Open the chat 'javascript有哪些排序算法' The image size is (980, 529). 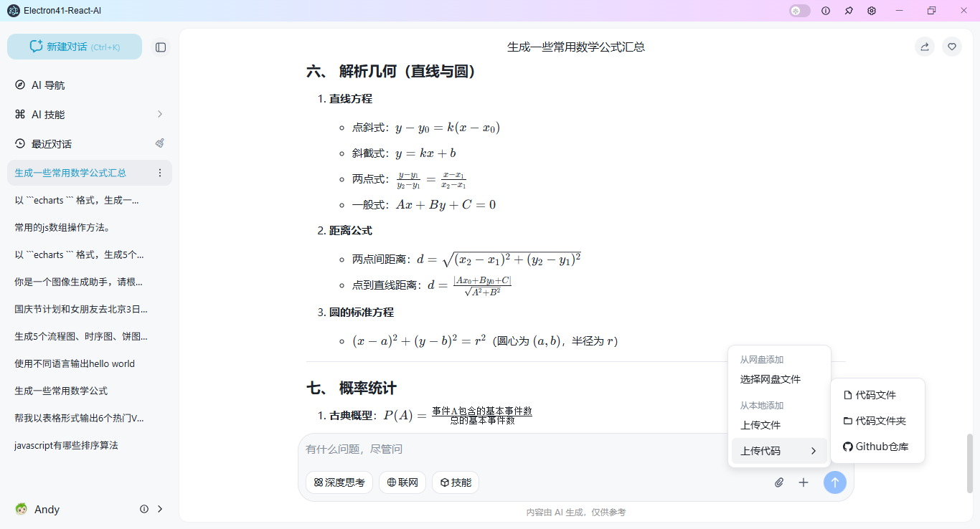90,445
